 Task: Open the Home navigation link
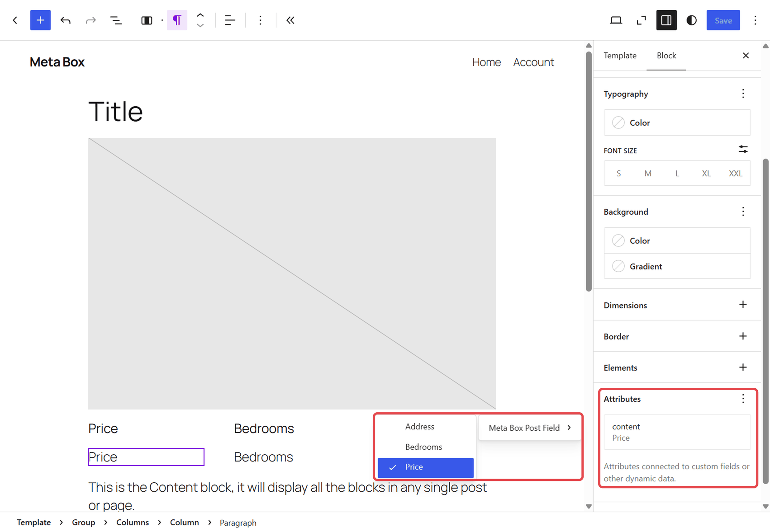(x=486, y=62)
